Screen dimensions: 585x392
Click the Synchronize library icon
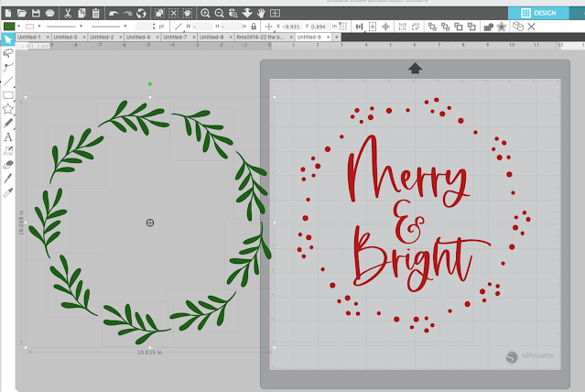141,14
